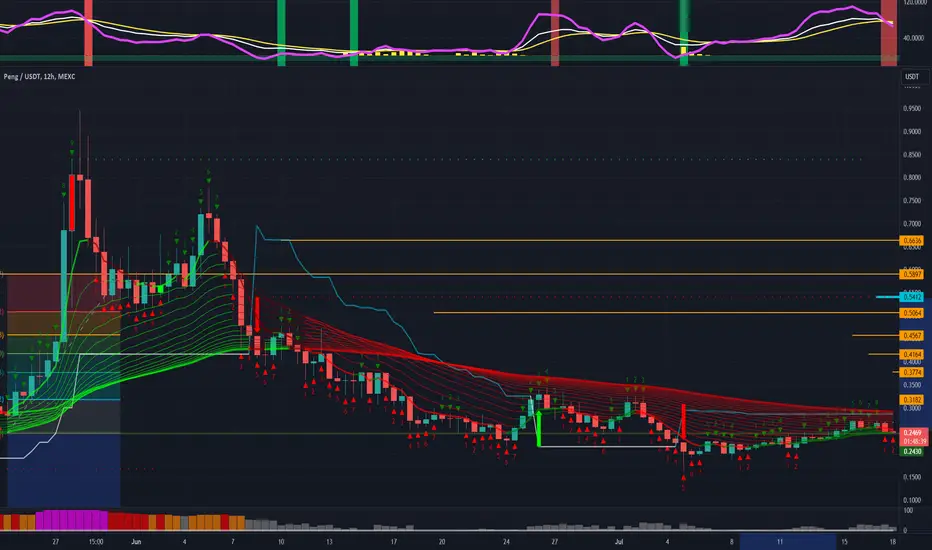The image size is (932, 550).
Task: Click the 0.8000 value on price scale
Action: (x=912, y=178)
